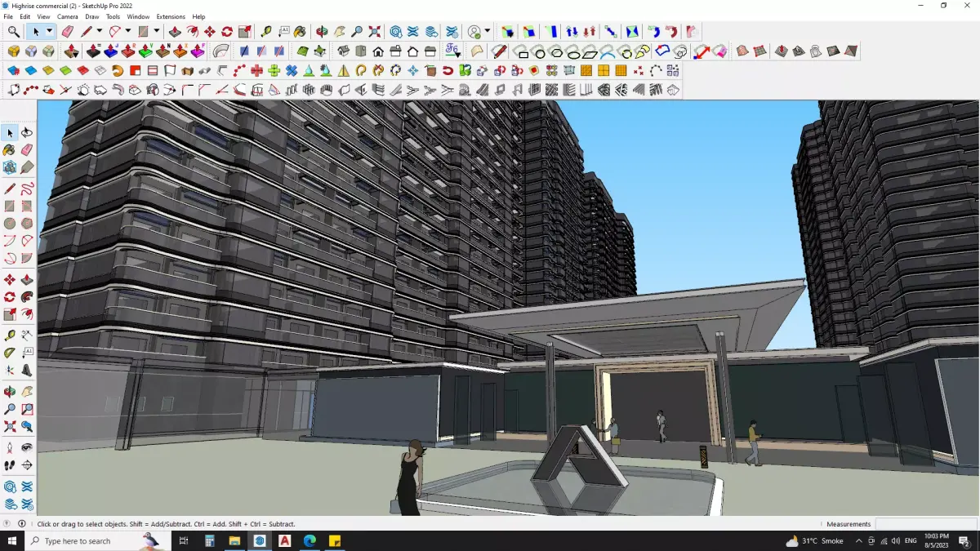Open the Window menu
The height and width of the screenshot is (551, 980).
point(138,16)
